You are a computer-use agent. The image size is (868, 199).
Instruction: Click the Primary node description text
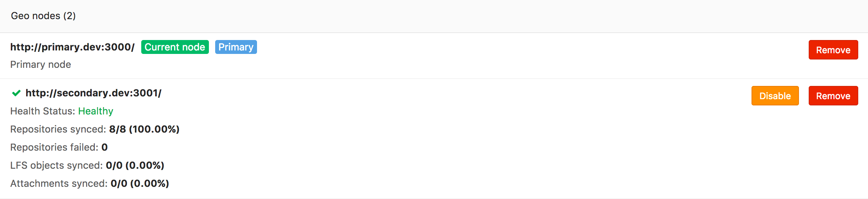coord(40,65)
